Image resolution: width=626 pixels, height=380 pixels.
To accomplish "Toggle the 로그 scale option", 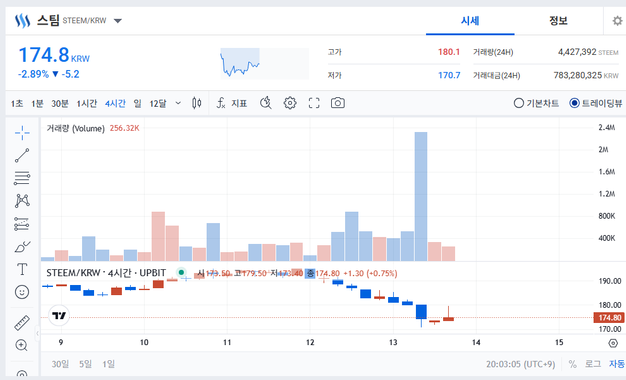I will coord(593,364).
